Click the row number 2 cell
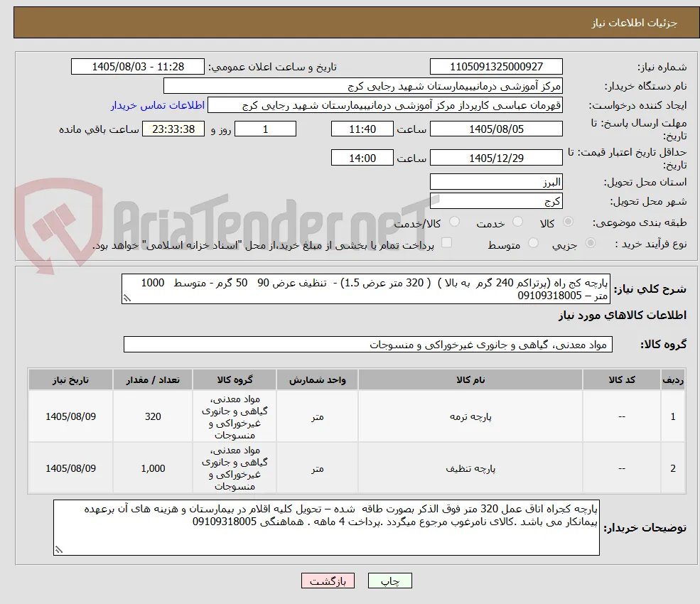The image size is (700, 604). click(x=673, y=468)
